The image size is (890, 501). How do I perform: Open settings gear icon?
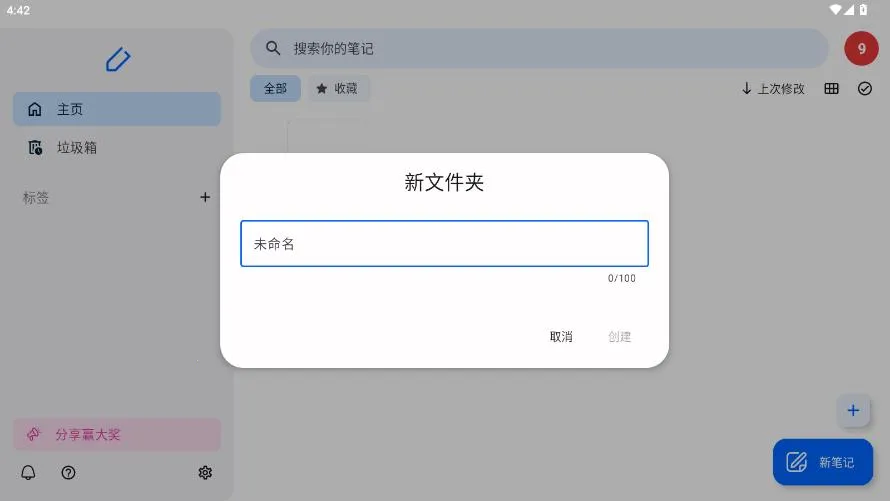click(x=205, y=473)
